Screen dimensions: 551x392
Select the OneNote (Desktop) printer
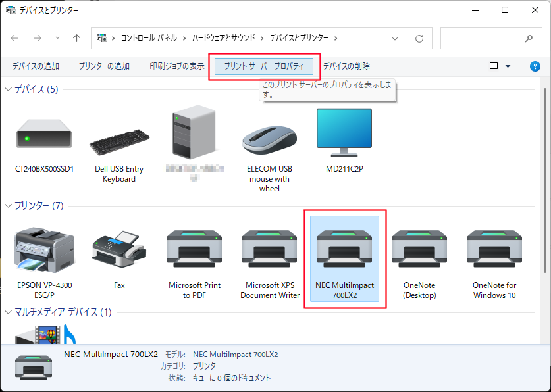(419, 249)
